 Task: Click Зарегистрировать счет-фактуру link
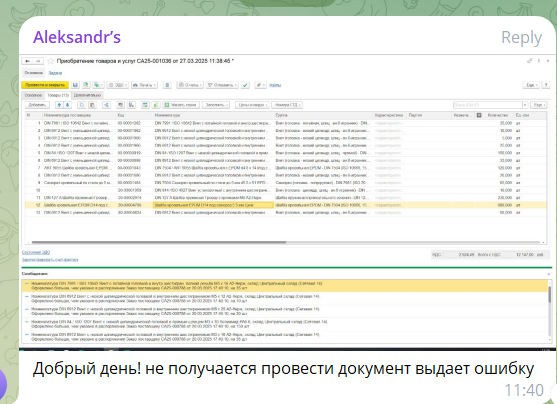(x=50, y=260)
